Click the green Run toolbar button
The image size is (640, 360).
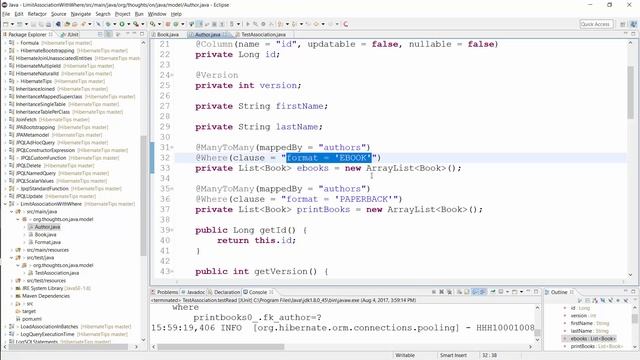click(122, 24)
